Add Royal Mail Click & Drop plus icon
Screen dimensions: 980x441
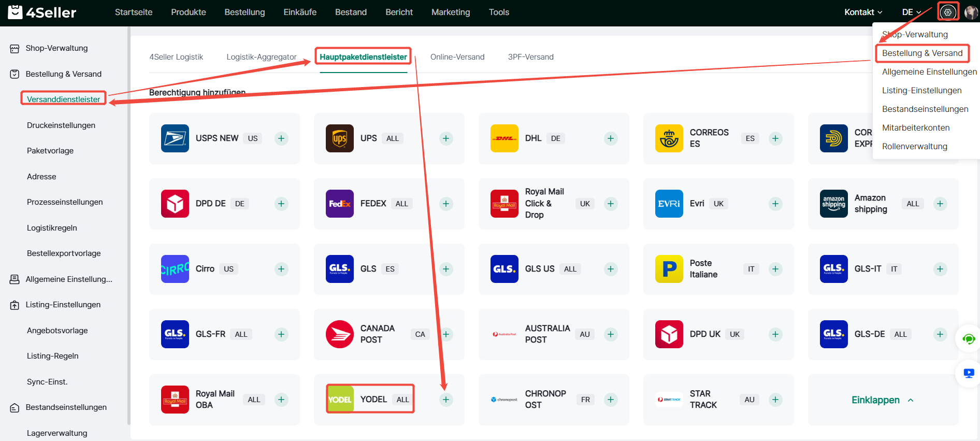(x=611, y=204)
